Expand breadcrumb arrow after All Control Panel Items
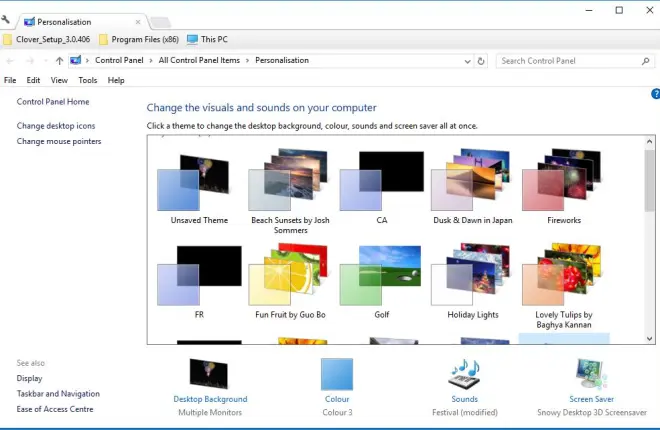Image resolution: width=660 pixels, height=430 pixels. coord(248,61)
